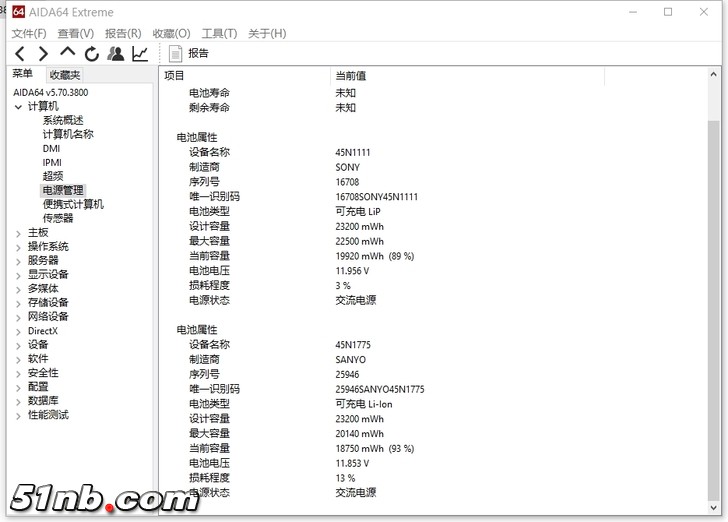Select the SANYO manufacturer value
This screenshot has width=728, height=522.
coord(351,359)
